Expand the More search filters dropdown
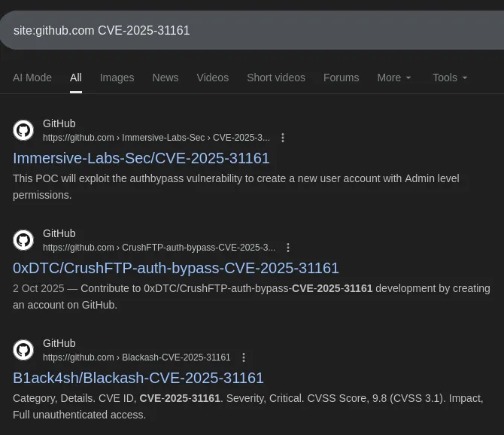Screen dimensions: 504x435 [x=394, y=78]
